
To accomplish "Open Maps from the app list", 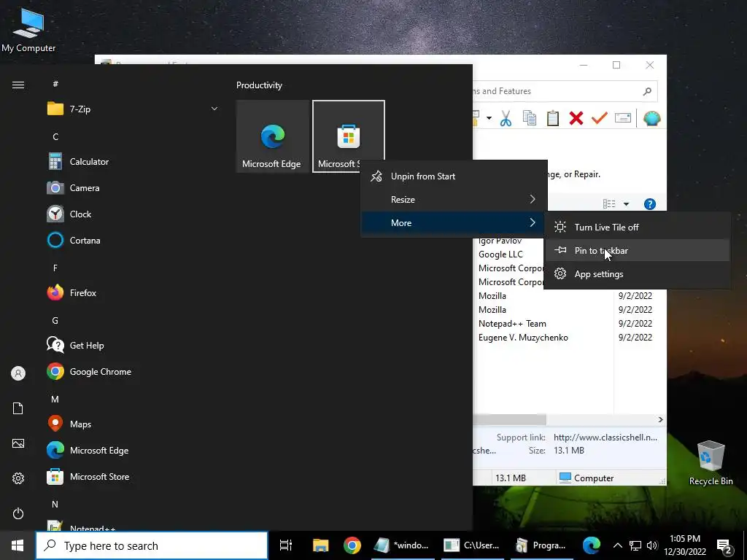I will click(x=80, y=424).
